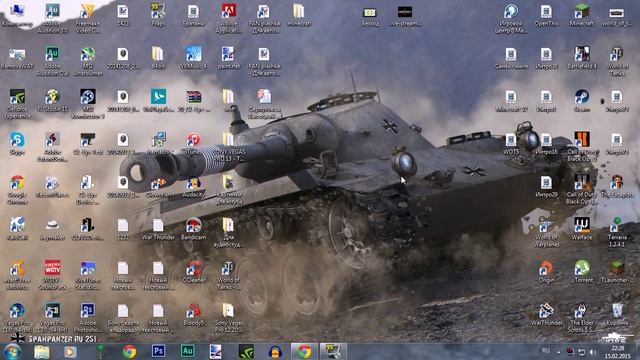Open Adobe Audition taskbar icon

188,351
